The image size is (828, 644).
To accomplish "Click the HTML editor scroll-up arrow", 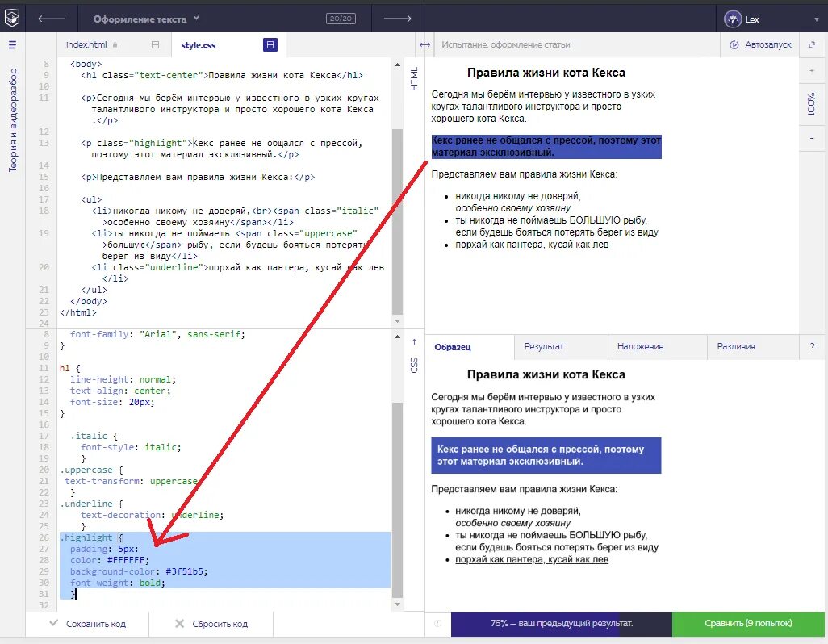I will click(x=397, y=65).
